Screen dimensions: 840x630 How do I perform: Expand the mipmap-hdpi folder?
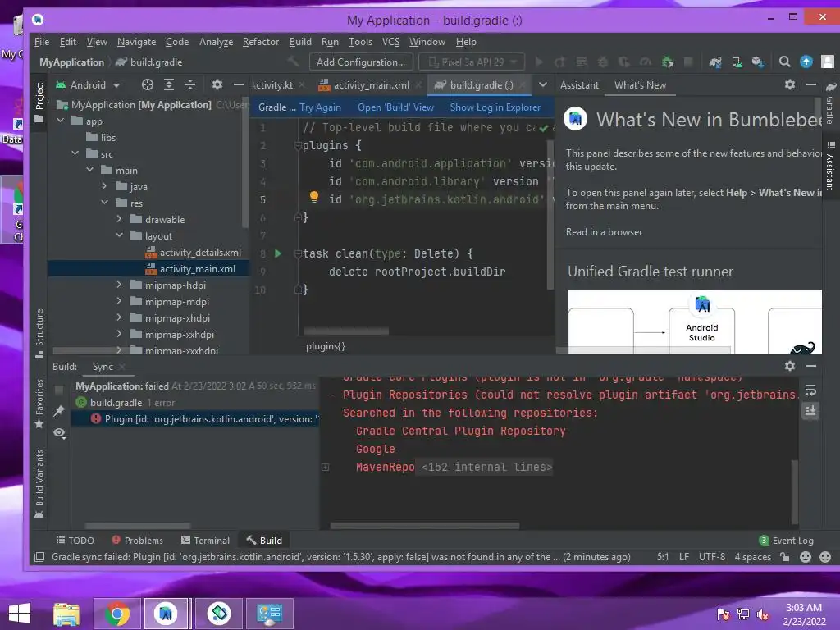(119, 285)
